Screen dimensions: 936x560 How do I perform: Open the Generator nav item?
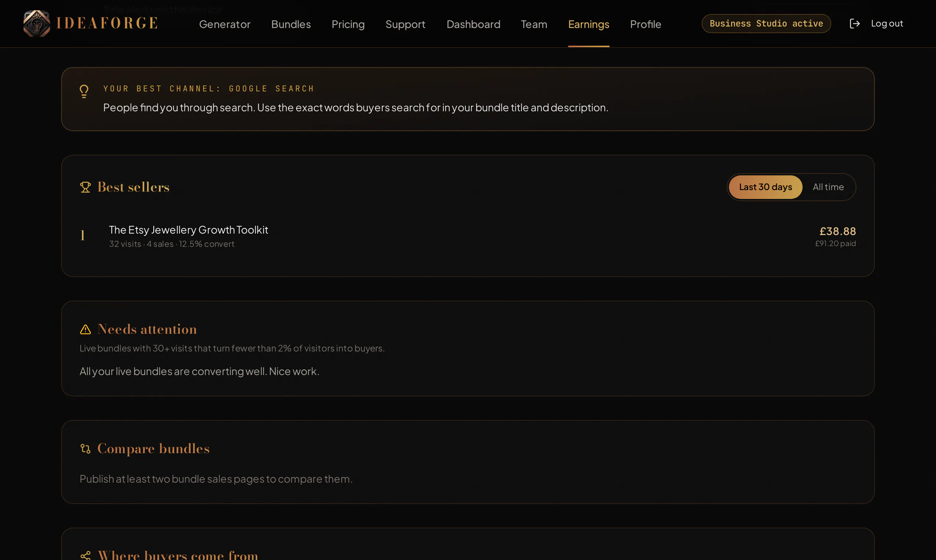click(224, 24)
